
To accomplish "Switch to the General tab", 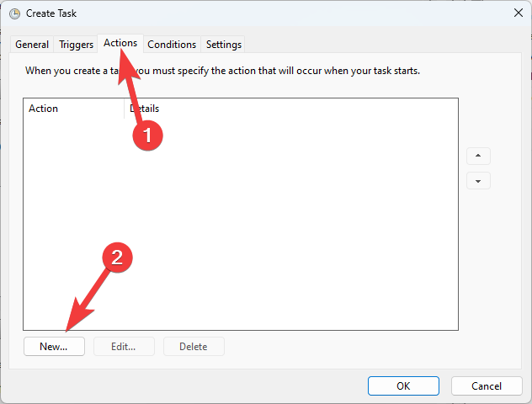I will point(32,45).
